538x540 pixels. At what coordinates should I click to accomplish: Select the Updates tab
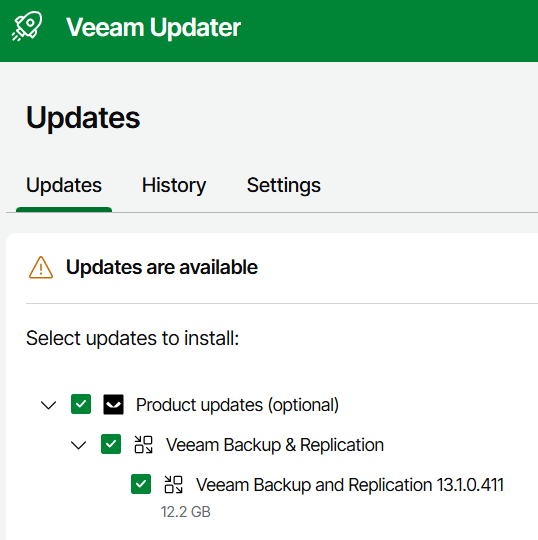(64, 186)
